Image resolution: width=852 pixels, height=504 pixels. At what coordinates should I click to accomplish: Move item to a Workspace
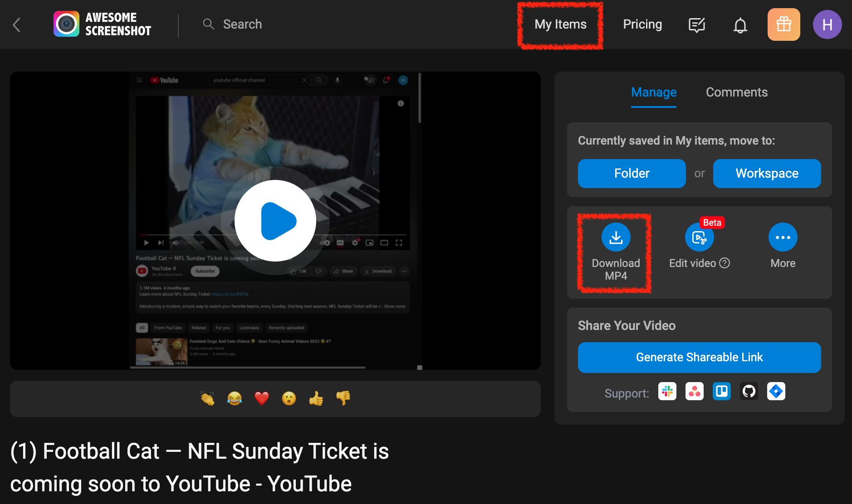click(767, 174)
